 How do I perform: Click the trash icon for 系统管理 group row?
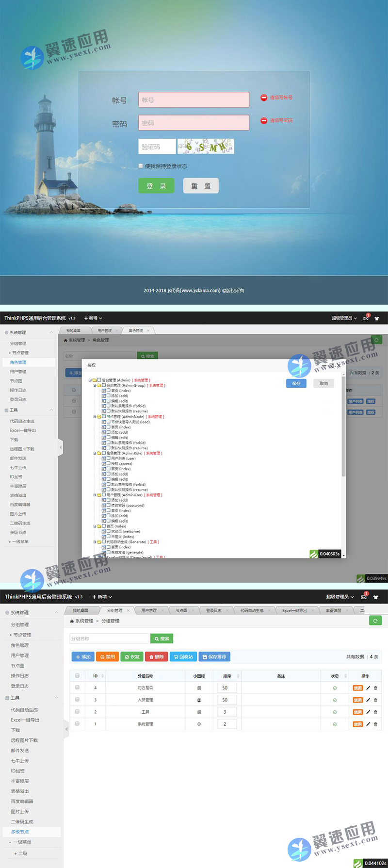pyautogui.click(x=375, y=724)
